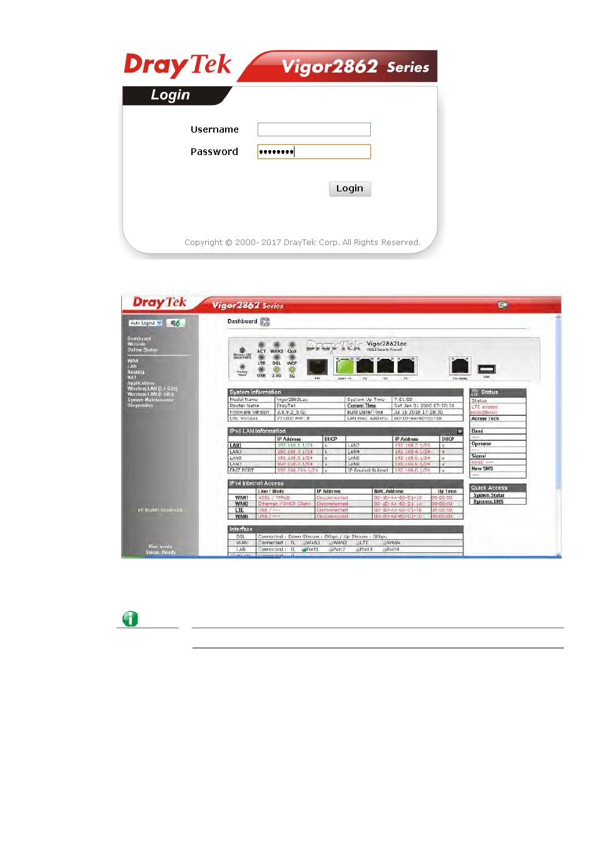
Task: Open System Status quick access link
Action: 489,495
